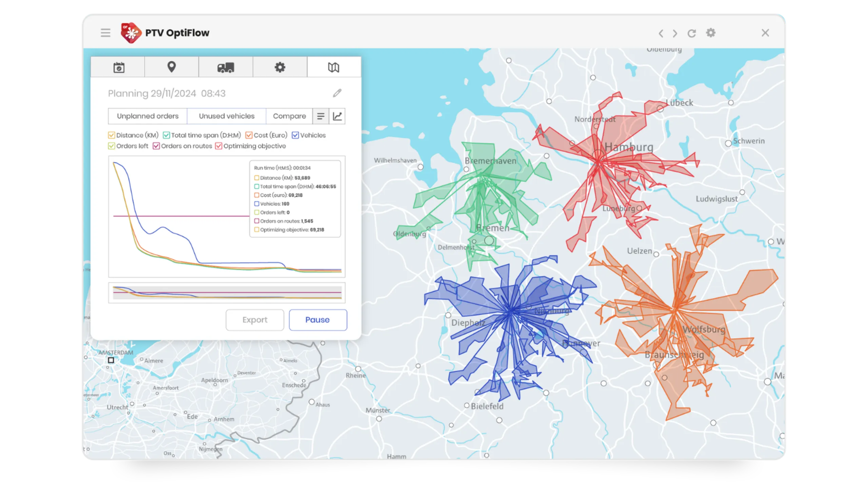Viewport: 868px width, 488px height.
Task: Click the legend Vehicles 169 entry
Action: (x=272, y=204)
